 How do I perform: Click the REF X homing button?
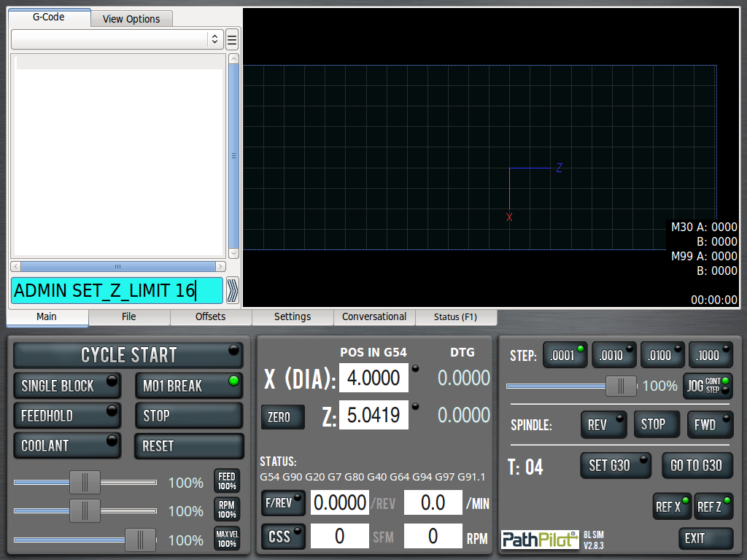pos(672,506)
